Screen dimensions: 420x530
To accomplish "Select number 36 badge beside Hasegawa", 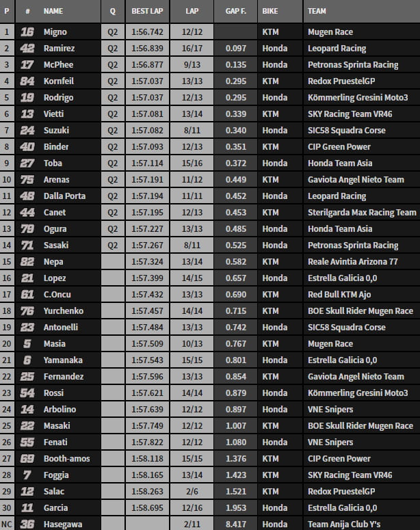I will click(27, 525).
